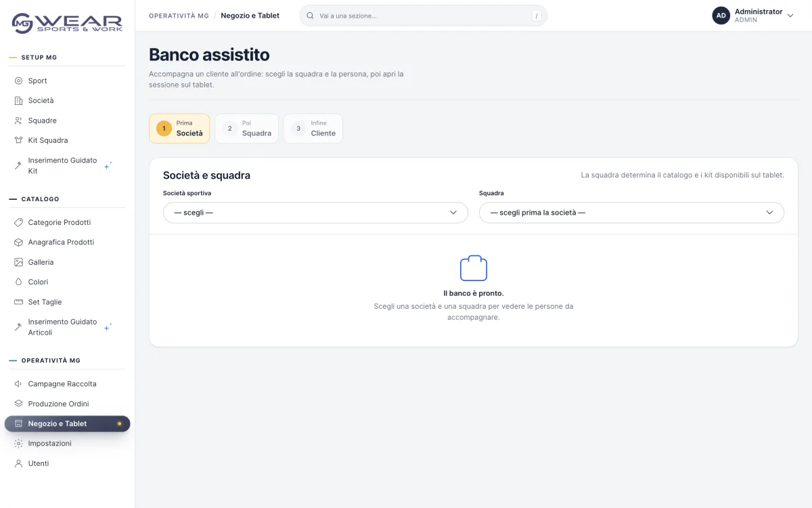Click the Kit Squadra shirt icon

pyautogui.click(x=18, y=140)
